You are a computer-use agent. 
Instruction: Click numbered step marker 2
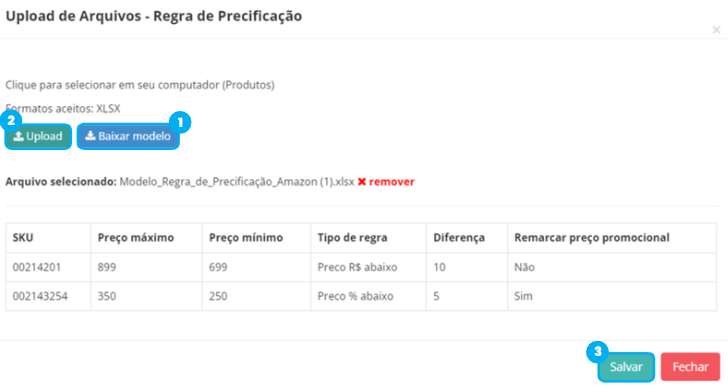click(11, 121)
